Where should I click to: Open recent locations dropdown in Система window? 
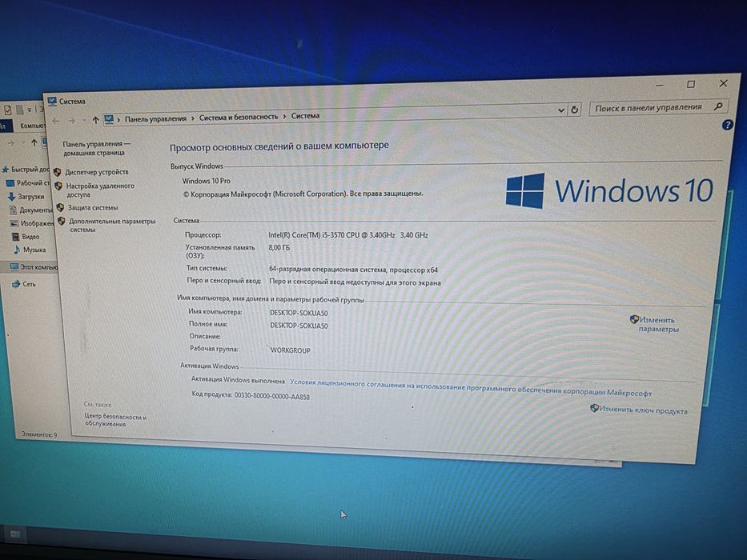(x=84, y=120)
